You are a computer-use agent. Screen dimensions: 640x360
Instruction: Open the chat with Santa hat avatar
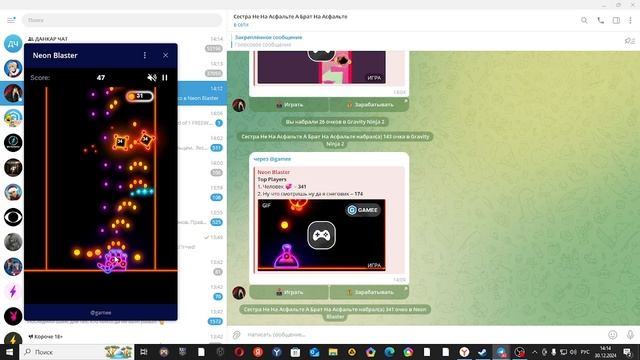click(13, 192)
